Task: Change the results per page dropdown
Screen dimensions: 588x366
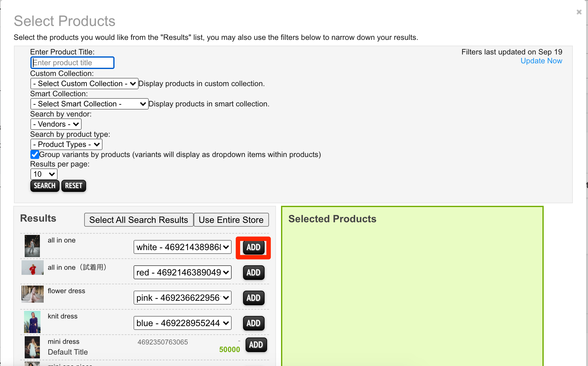Action: 44,174
